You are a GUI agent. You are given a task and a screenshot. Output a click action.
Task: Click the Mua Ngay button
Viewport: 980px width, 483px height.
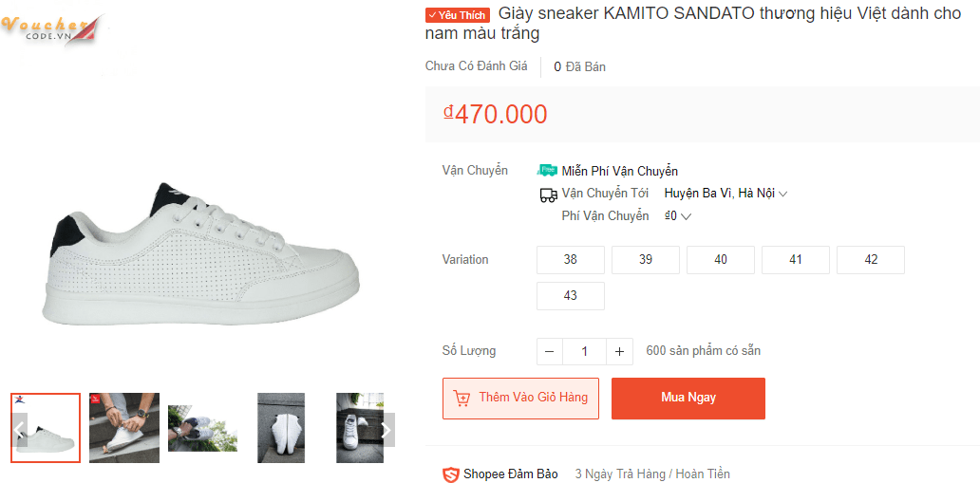click(688, 398)
